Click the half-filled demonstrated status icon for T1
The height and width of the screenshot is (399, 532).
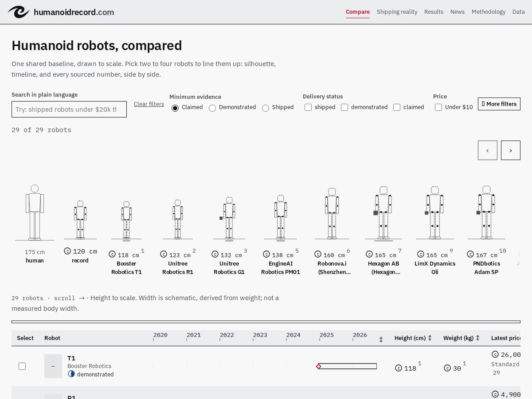pos(71,374)
